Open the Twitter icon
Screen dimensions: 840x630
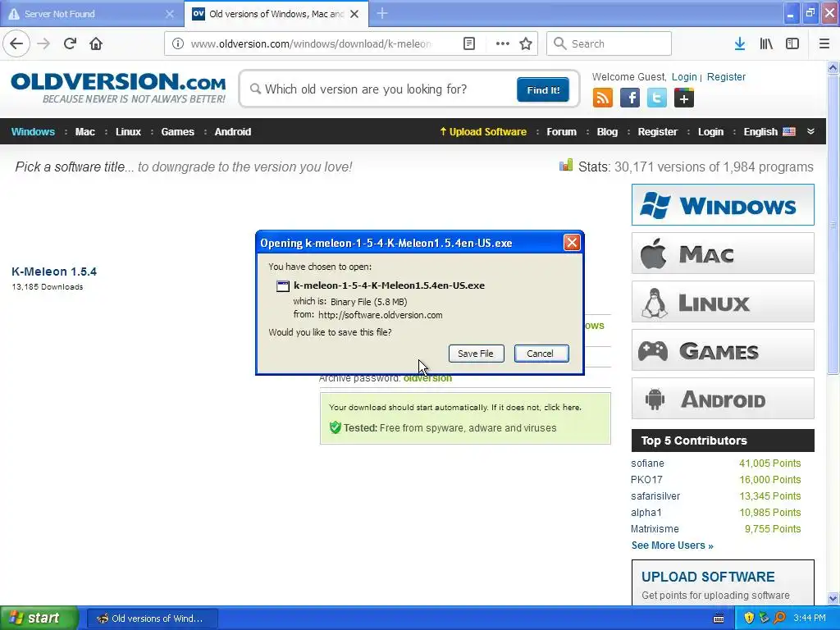(657, 98)
